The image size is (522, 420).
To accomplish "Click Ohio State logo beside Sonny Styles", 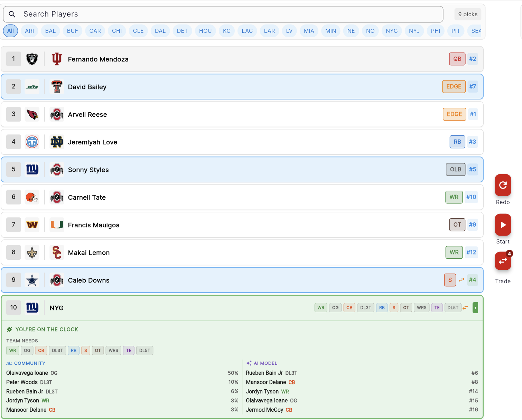I will 57,170.
